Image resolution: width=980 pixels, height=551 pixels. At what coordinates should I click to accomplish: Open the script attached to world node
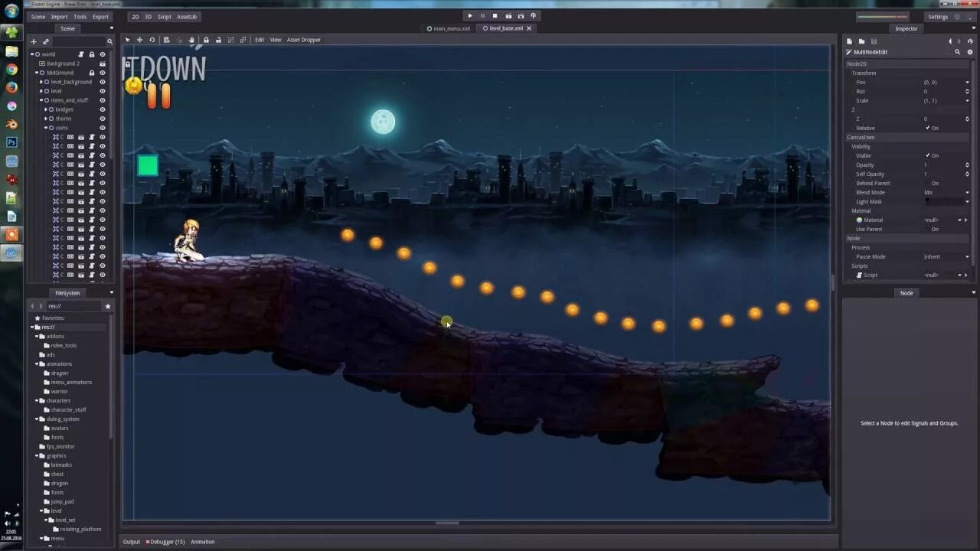coord(81,54)
